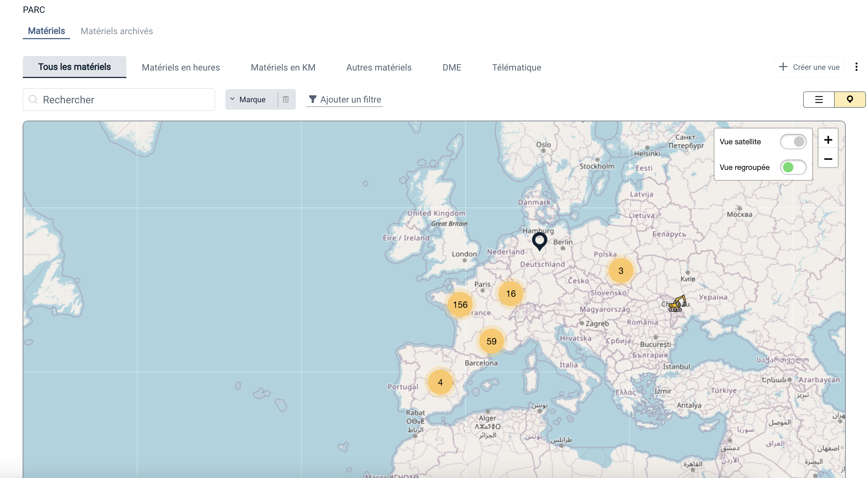Open the Télématique view
Image resolution: width=868 pixels, height=478 pixels.
[517, 67]
